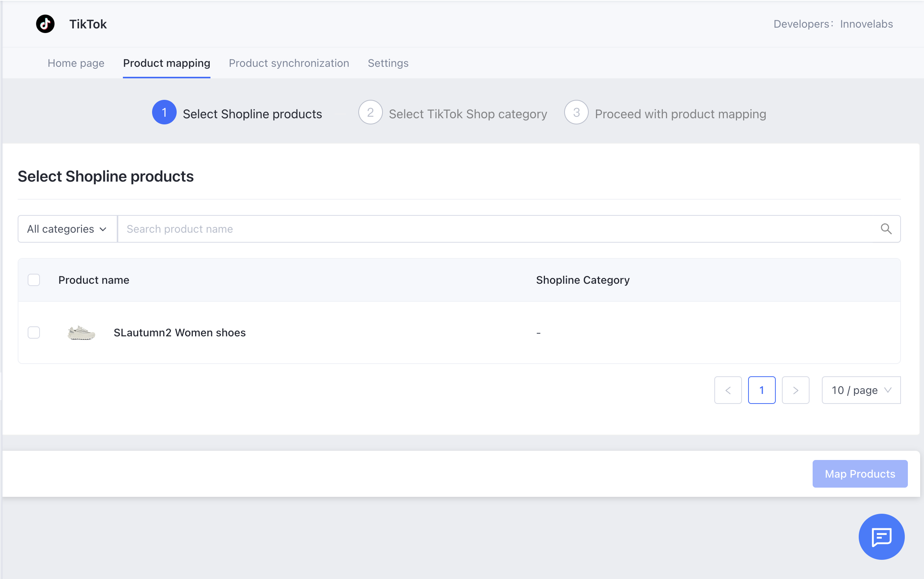
Task: Click the Select TikTok Shop category step
Action: pos(468,114)
